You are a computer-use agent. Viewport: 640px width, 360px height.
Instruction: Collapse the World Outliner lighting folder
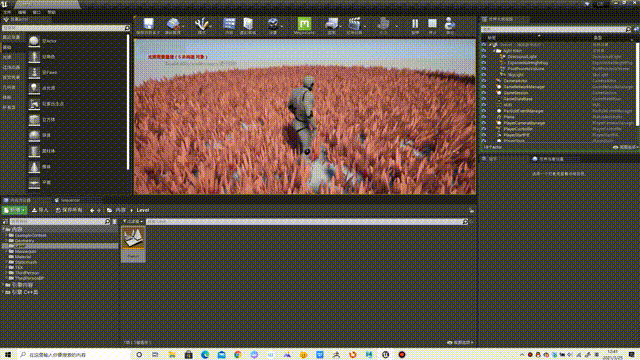point(494,51)
